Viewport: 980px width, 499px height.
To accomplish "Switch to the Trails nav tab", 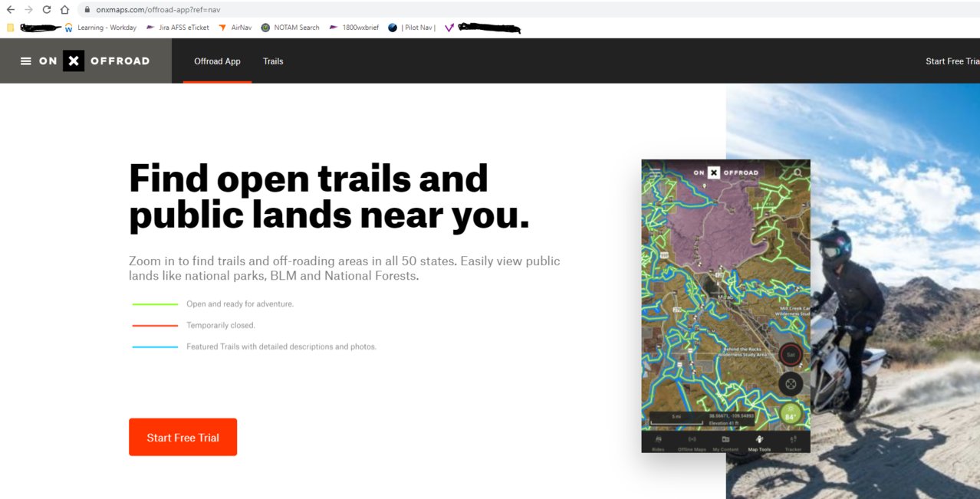I will click(x=273, y=61).
